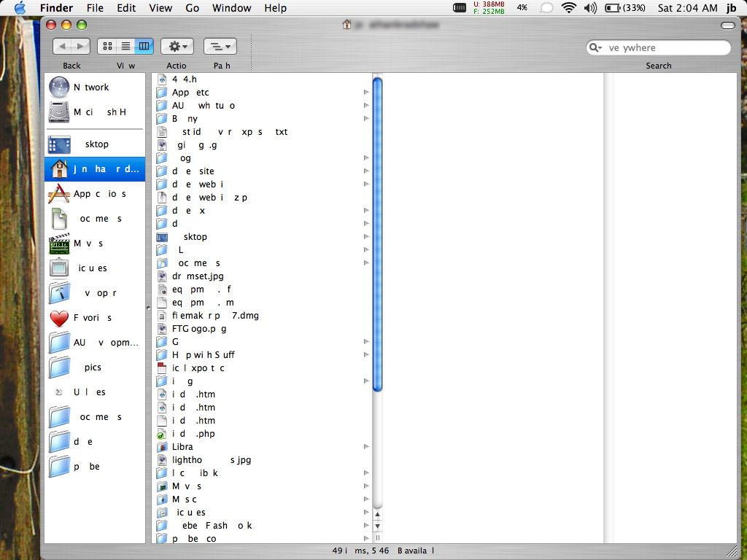Select the folder starting 'B' ending 'ny'
This screenshot has height=560, width=747.
point(177,119)
